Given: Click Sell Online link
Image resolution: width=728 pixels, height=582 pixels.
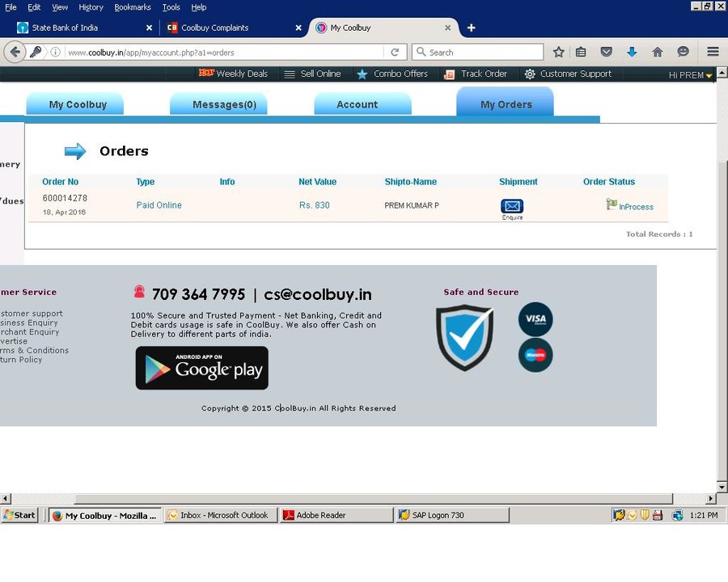Looking at the screenshot, I should click(x=320, y=74).
